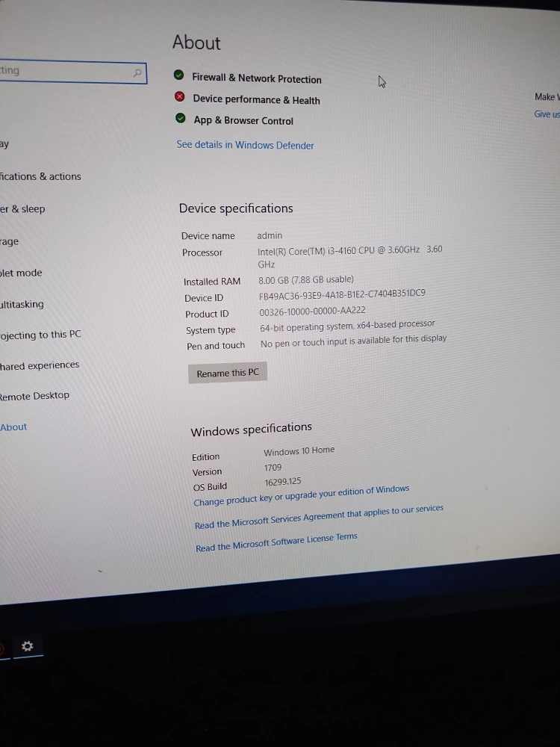
Task: Click Device performance & Health text
Action: (256, 99)
